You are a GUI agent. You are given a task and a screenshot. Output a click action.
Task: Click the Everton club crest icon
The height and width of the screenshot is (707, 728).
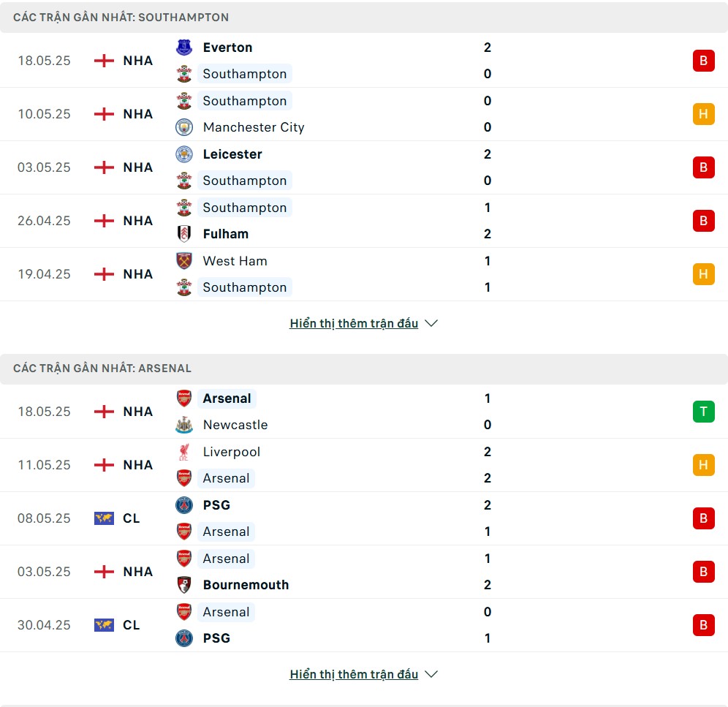click(x=184, y=48)
